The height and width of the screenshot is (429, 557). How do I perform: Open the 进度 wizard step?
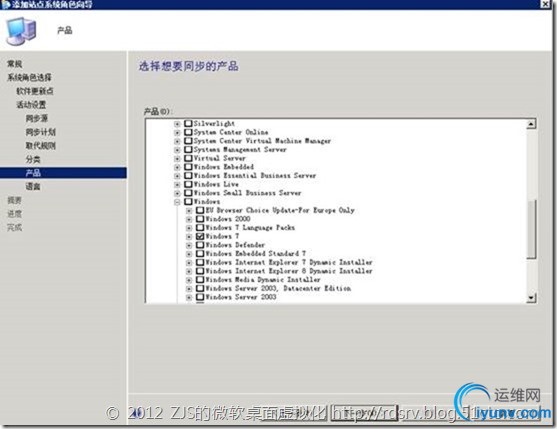coord(15,214)
